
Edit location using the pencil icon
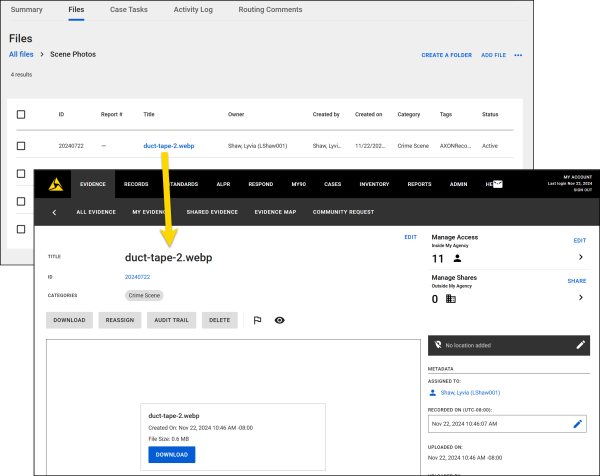click(x=581, y=344)
